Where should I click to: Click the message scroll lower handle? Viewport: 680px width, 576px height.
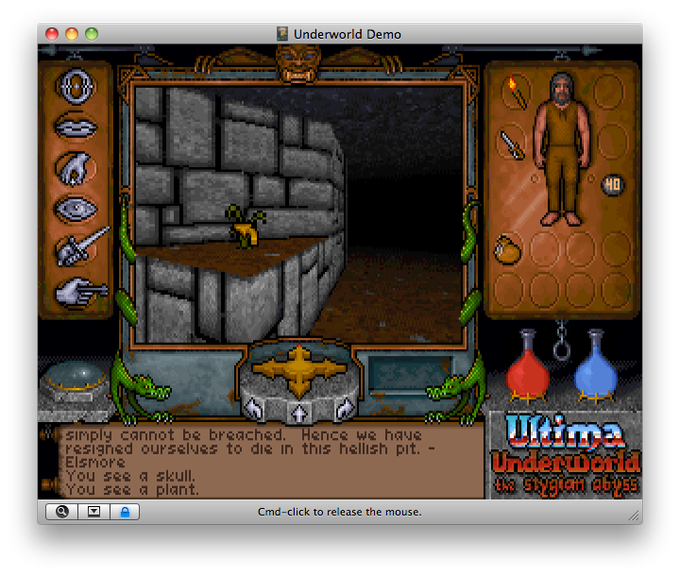coord(48,484)
